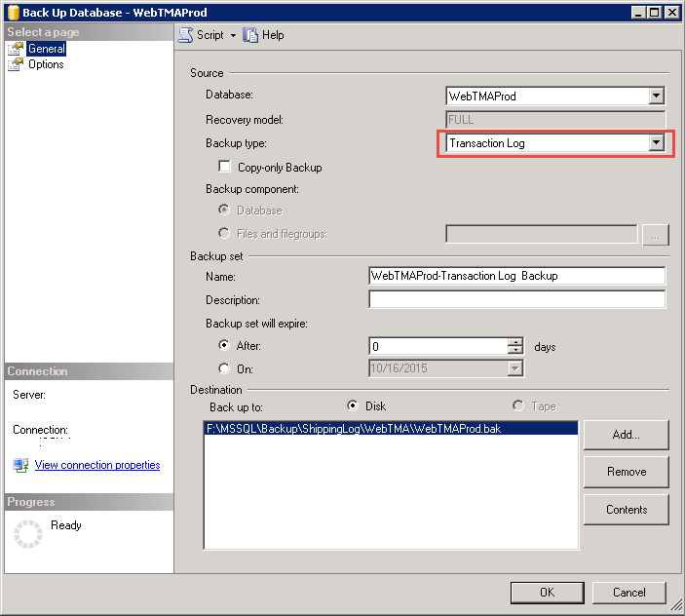Click the Files and filegroups text field
Viewport: 685px width, 616px height.
click(x=541, y=234)
